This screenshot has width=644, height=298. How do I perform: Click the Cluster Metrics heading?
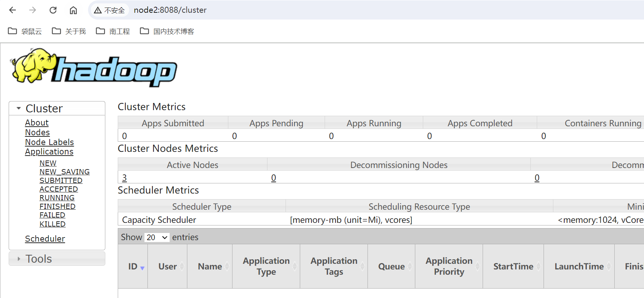[x=152, y=107]
